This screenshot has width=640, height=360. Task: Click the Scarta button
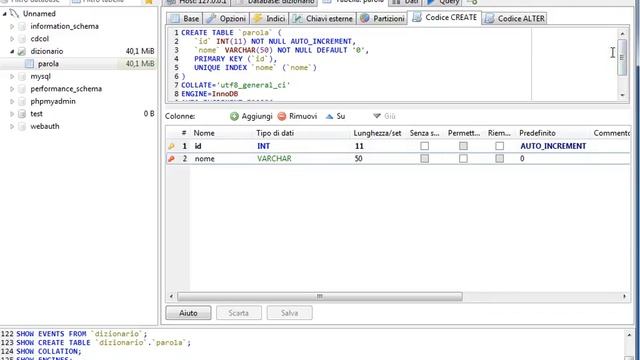(239, 313)
